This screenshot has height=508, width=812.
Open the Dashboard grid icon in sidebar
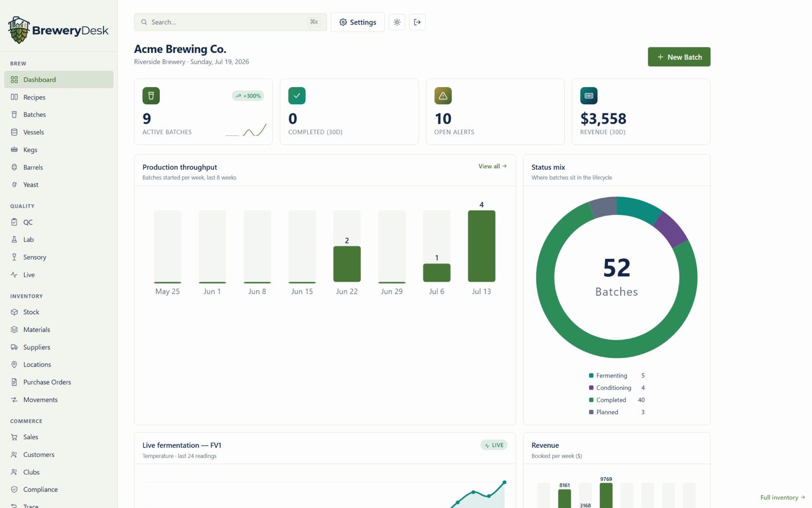pos(14,79)
